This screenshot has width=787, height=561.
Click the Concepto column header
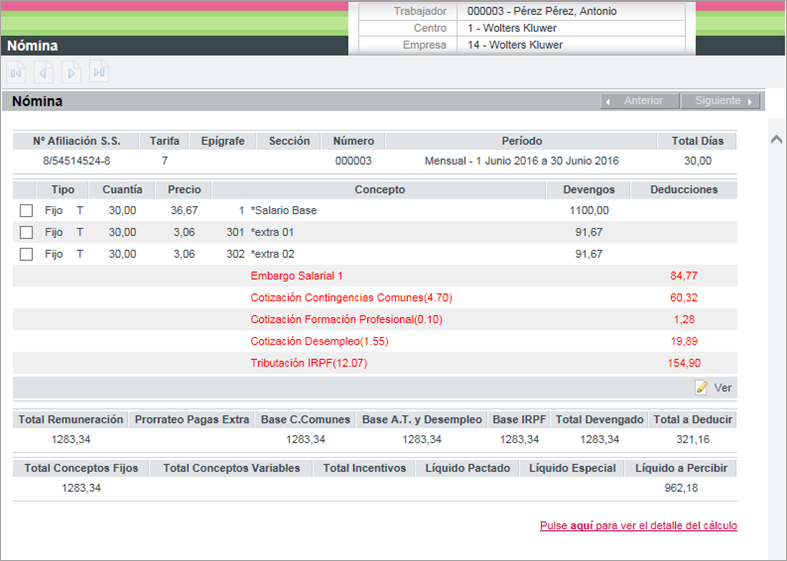click(380, 189)
